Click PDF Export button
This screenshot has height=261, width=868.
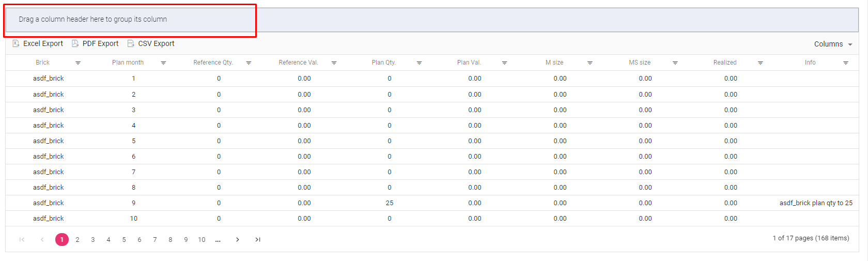[95, 44]
